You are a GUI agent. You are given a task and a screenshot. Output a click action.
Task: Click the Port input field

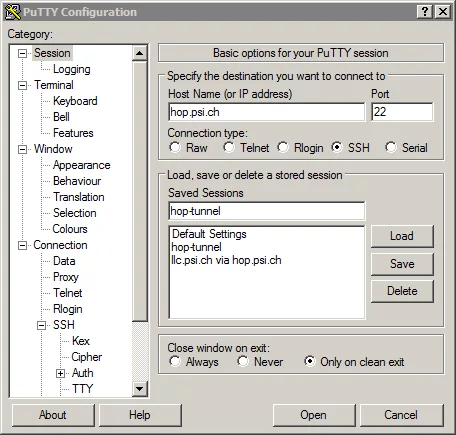[402, 112]
